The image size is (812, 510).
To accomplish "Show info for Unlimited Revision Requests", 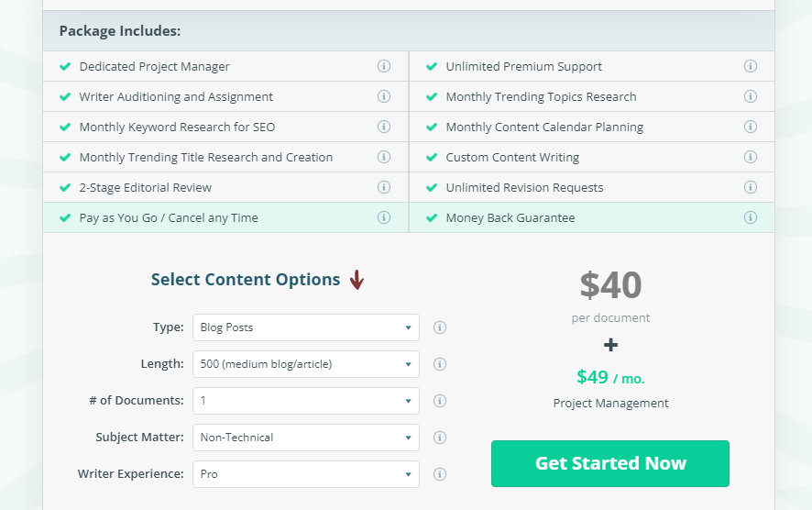I will click(x=751, y=187).
